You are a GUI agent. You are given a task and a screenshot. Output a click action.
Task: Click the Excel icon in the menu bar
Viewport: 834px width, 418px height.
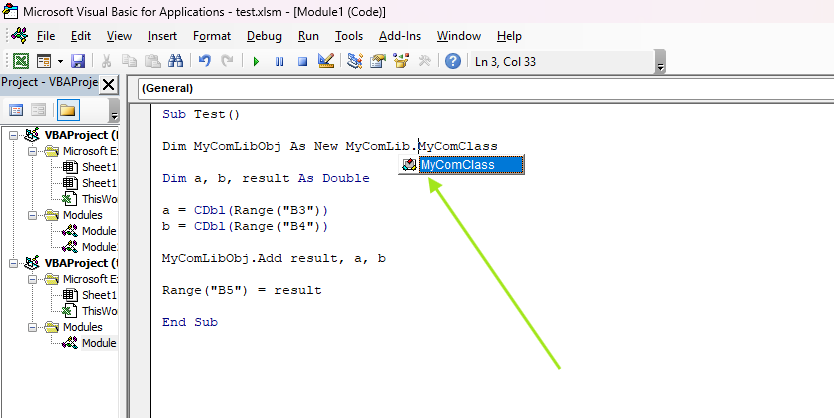pyautogui.click(x=21, y=36)
